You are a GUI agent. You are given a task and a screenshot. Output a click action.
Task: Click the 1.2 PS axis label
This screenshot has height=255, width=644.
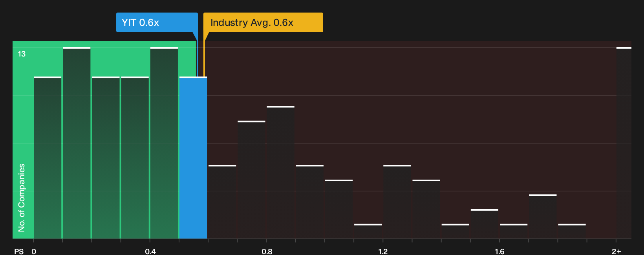click(x=383, y=251)
